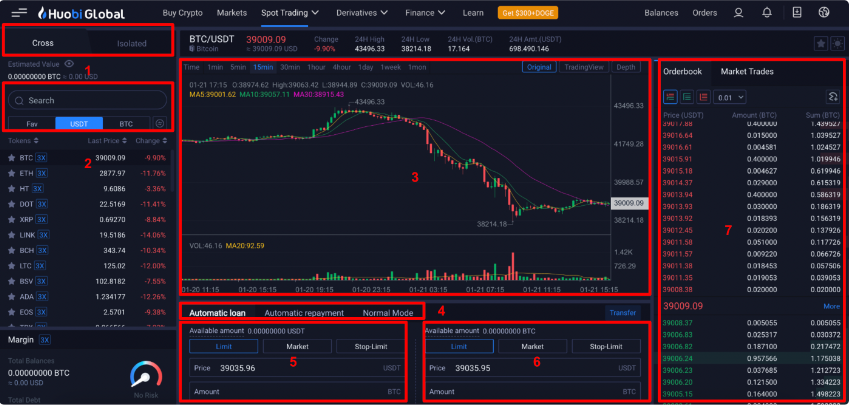Select the Fav market tab
This screenshot has height=407, width=851.
pyautogui.click(x=32, y=124)
